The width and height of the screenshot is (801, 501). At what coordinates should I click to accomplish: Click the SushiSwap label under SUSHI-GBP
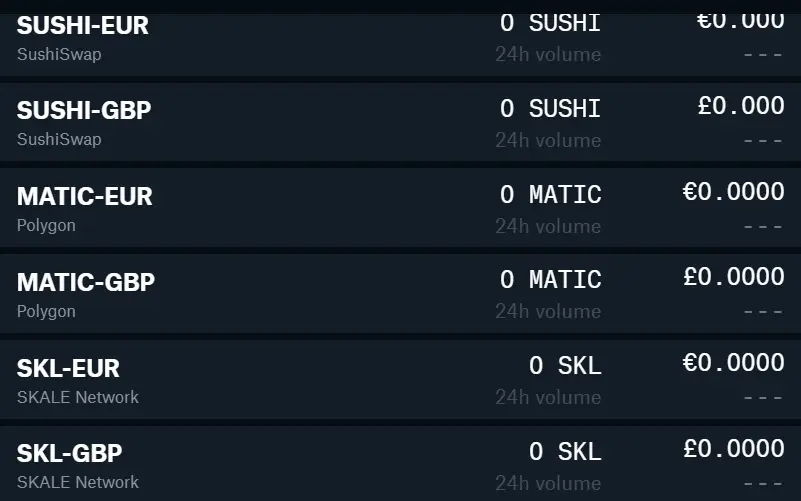[x=59, y=139]
